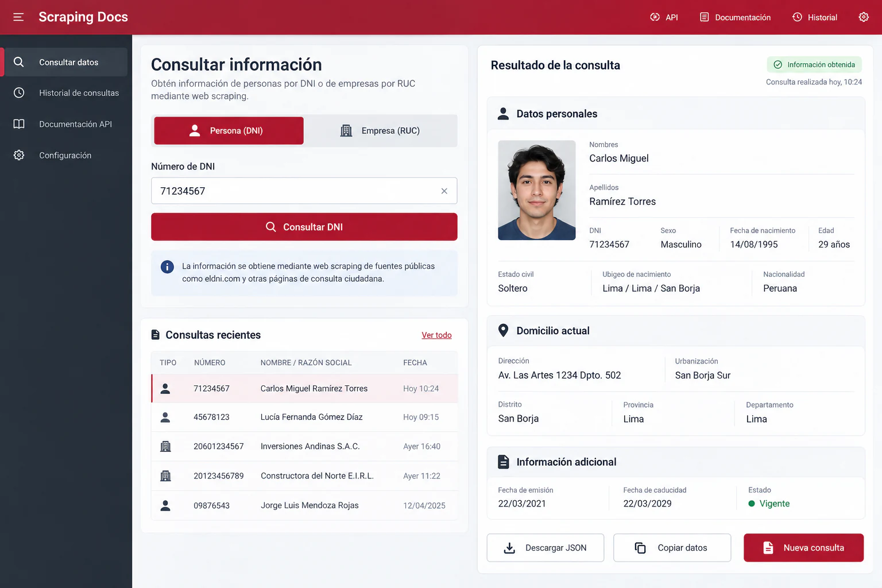Open settings gear in top bar
The height and width of the screenshot is (588, 882).
point(864,17)
